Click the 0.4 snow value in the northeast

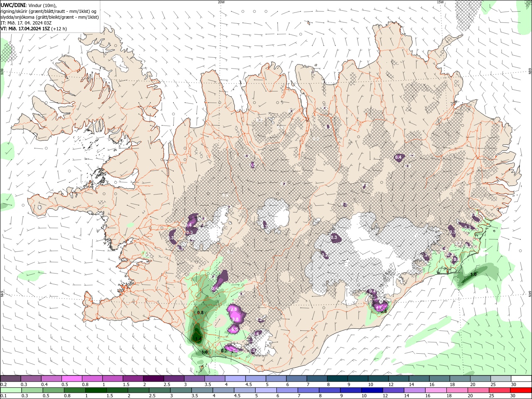[398, 157]
